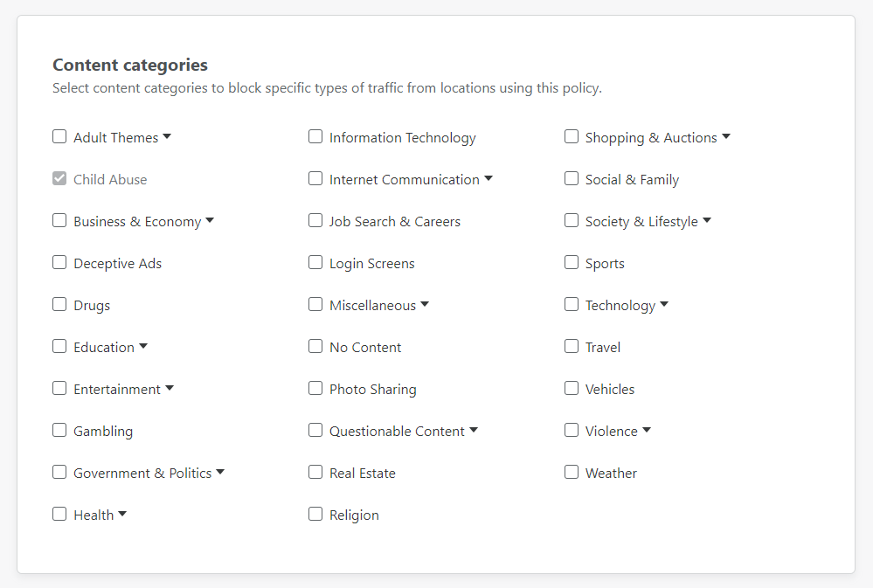The image size is (873, 588).
Task: Tick the Deceptive Ads checkbox
Action: coord(59,262)
